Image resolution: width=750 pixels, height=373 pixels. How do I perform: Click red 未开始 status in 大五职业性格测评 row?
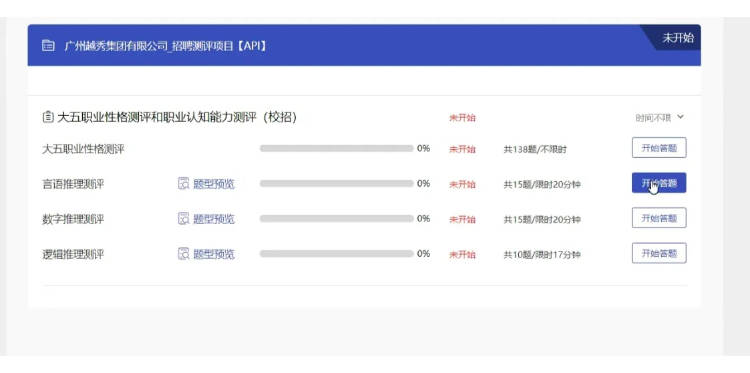(x=462, y=149)
